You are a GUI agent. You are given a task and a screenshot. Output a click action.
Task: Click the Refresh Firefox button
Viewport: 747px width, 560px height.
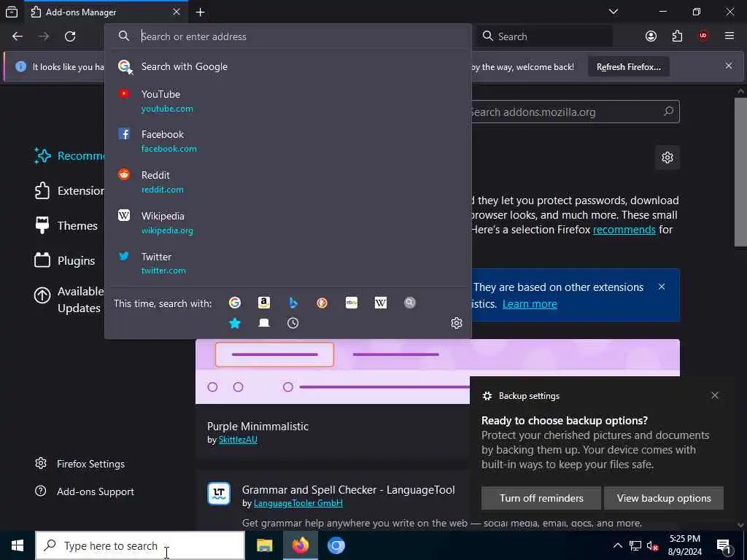pos(628,67)
